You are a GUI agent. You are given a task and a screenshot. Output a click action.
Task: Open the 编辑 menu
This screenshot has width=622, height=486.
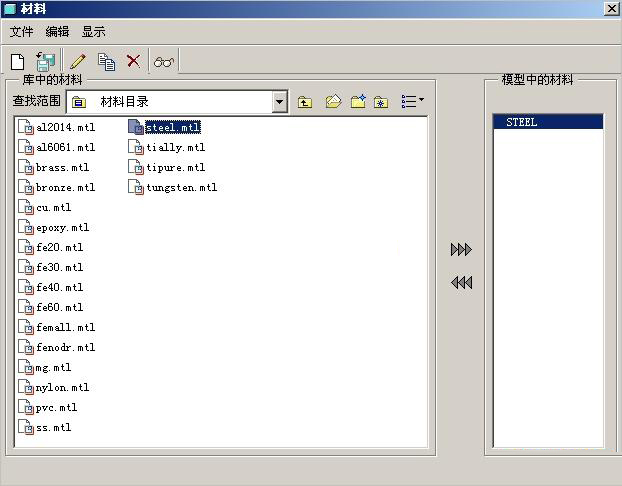pos(57,31)
